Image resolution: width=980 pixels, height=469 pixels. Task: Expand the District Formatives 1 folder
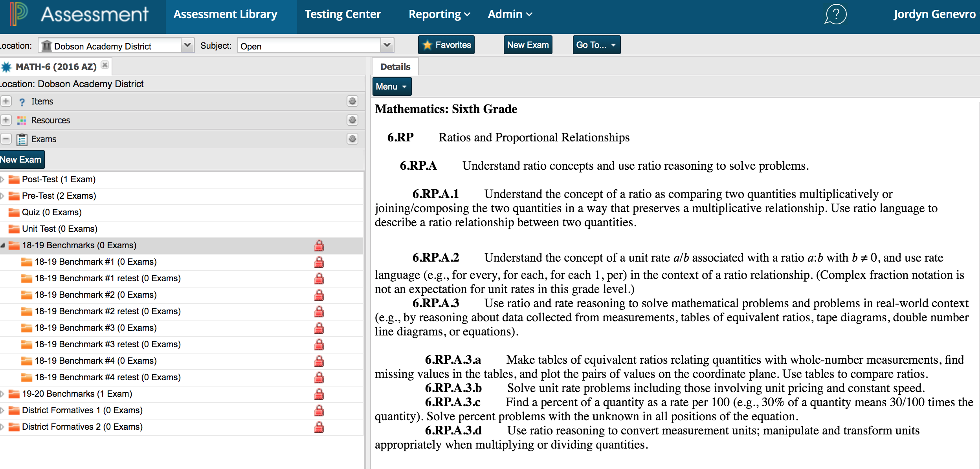click(2, 410)
